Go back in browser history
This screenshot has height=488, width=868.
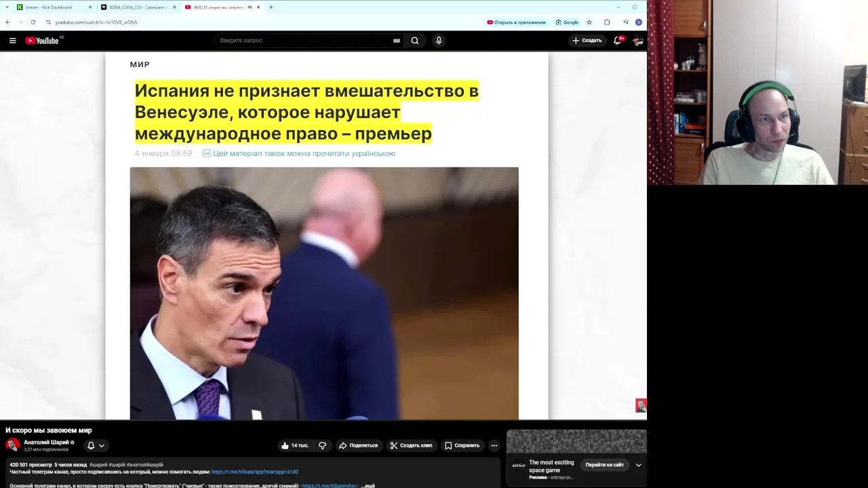pos(7,22)
